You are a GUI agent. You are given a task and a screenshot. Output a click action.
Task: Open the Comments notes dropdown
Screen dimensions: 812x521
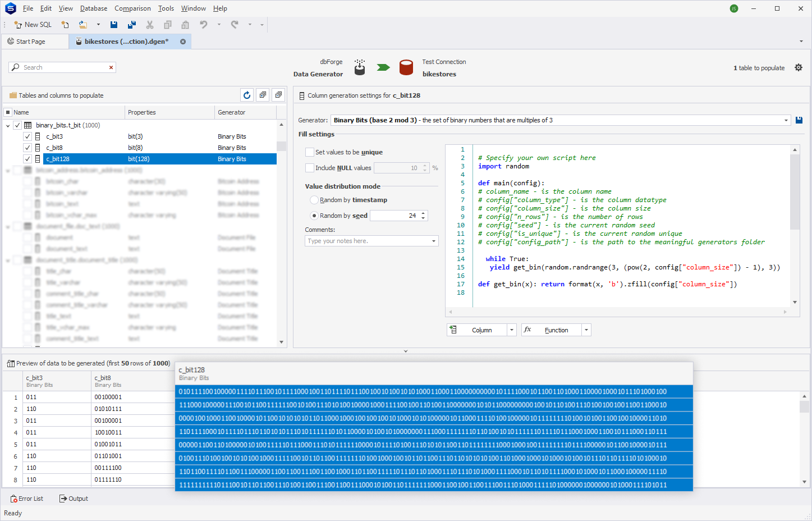pyautogui.click(x=434, y=241)
